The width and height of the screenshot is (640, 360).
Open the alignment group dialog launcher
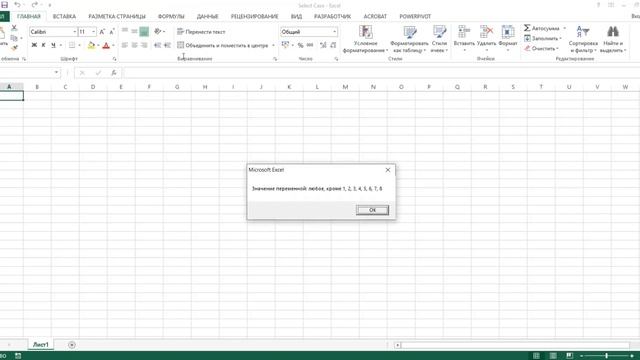tap(275, 59)
